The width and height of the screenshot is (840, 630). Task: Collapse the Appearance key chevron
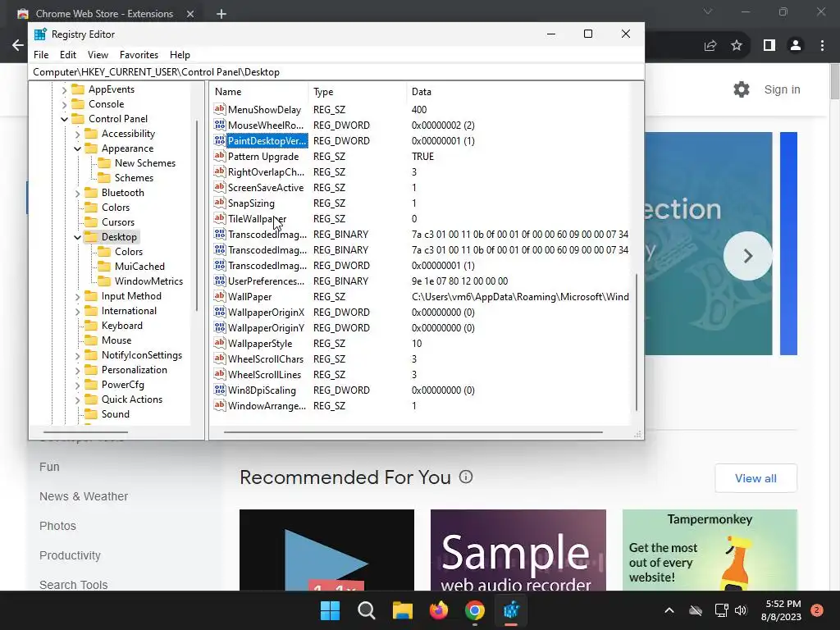click(78, 148)
